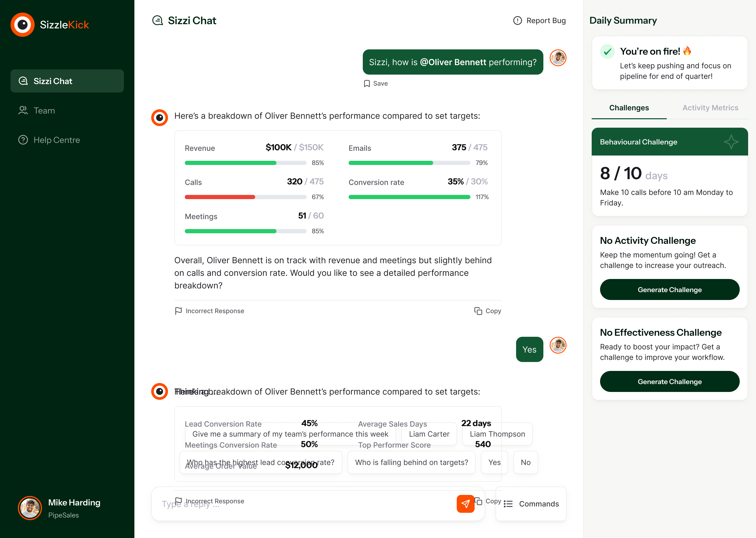Click the Save bookmark icon
Viewport: 756px width, 538px height.
click(x=367, y=84)
